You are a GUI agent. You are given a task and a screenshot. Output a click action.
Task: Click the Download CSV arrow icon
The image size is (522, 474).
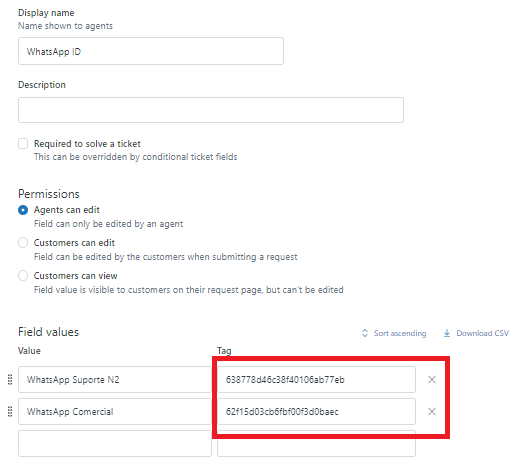pyautogui.click(x=447, y=333)
